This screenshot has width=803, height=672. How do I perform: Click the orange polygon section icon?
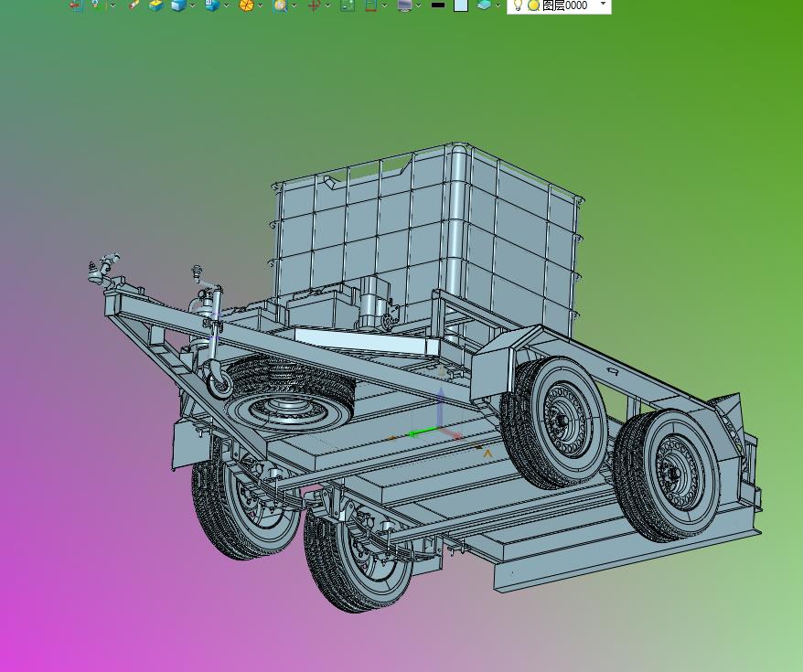[x=246, y=5]
